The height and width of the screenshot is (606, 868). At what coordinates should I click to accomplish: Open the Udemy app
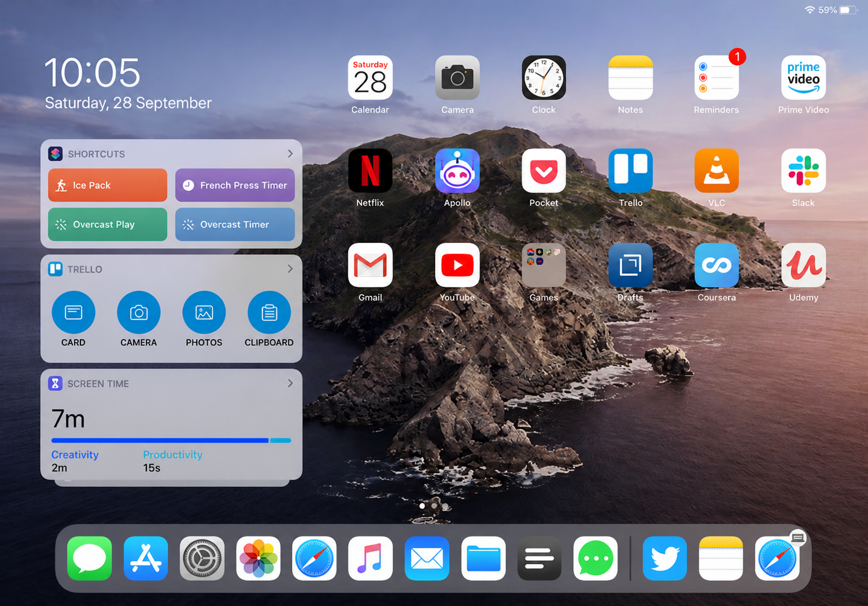[x=803, y=265]
